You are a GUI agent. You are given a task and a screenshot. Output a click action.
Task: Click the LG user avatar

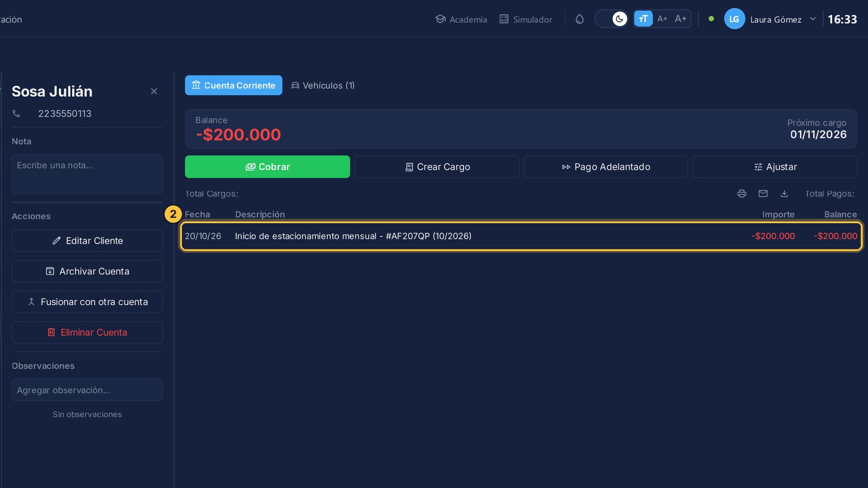click(734, 19)
